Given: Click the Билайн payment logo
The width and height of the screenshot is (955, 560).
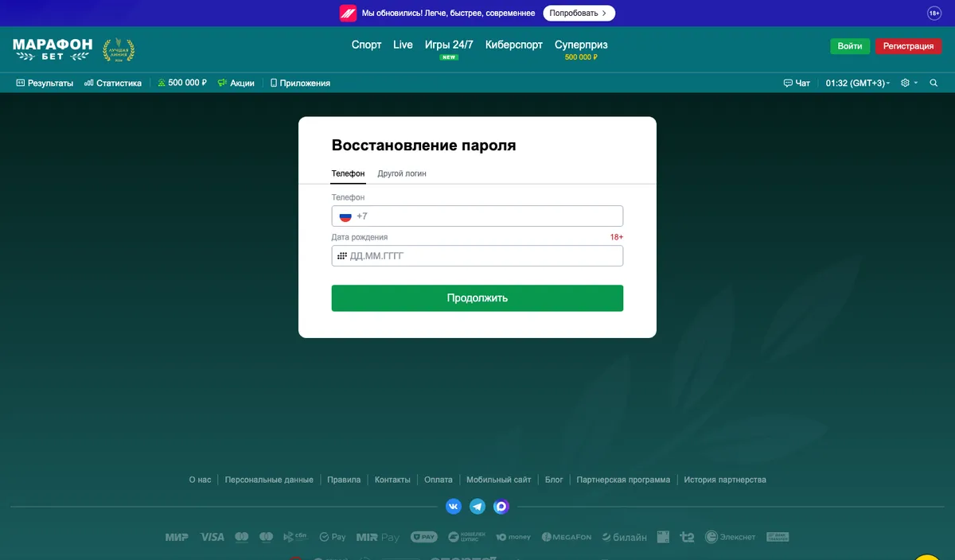Looking at the screenshot, I should [625, 538].
